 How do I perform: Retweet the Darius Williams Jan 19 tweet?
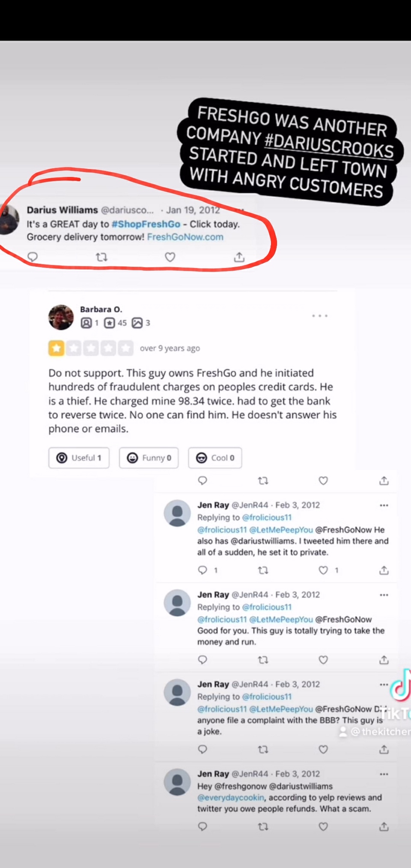[x=101, y=257]
